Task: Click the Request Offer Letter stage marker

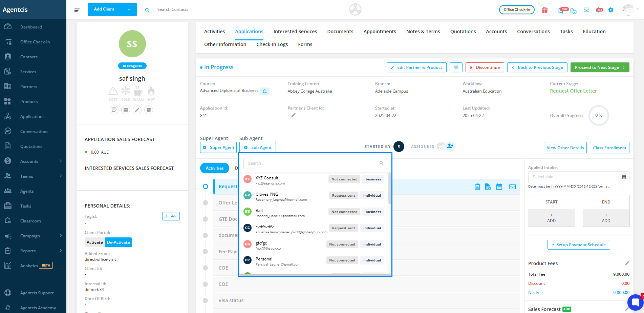Action: [x=206, y=187]
